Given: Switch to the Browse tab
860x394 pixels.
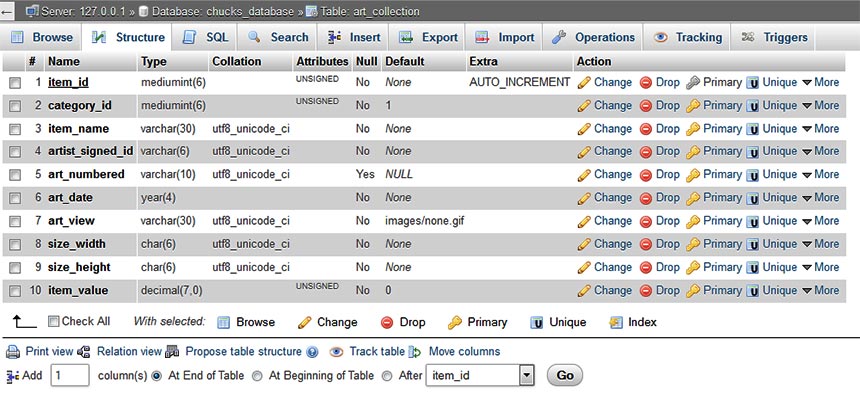Looking at the screenshot, I should 42,37.
